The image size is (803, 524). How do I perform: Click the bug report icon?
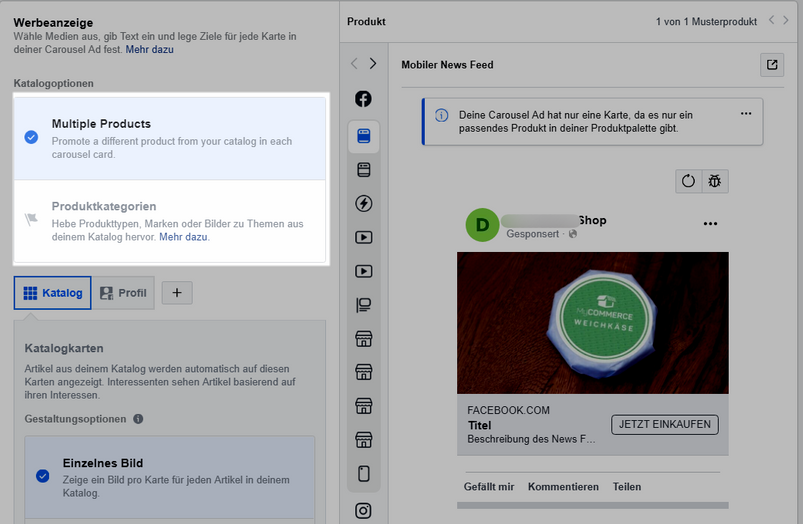715,181
